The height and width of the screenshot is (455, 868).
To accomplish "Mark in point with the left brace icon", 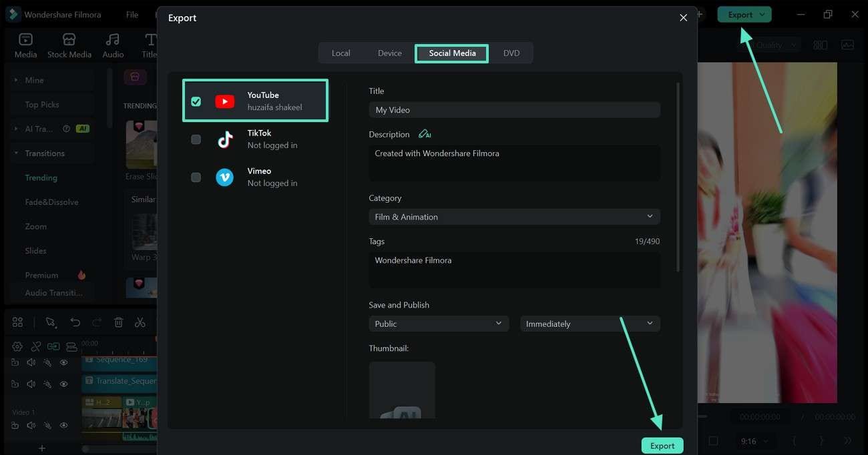I will point(795,441).
